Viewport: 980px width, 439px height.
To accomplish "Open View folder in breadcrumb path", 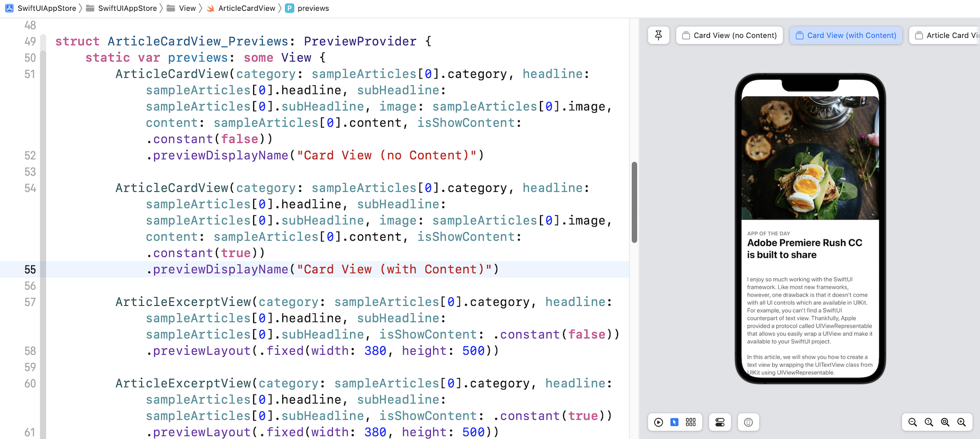I will coord(182,8).
